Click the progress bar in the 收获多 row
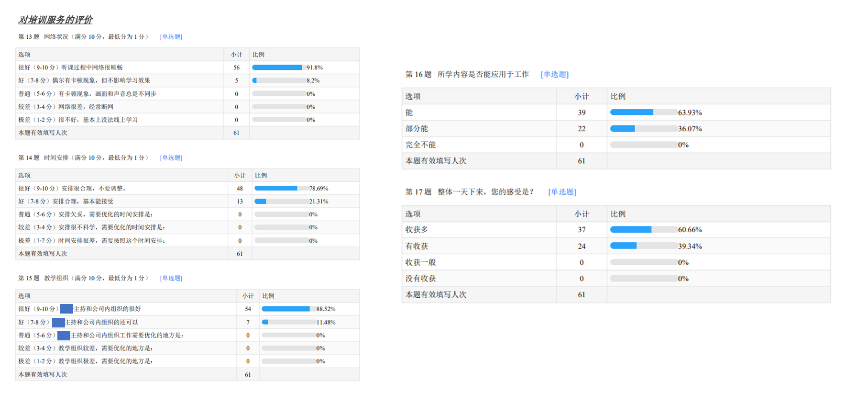 tap(644, 230)
